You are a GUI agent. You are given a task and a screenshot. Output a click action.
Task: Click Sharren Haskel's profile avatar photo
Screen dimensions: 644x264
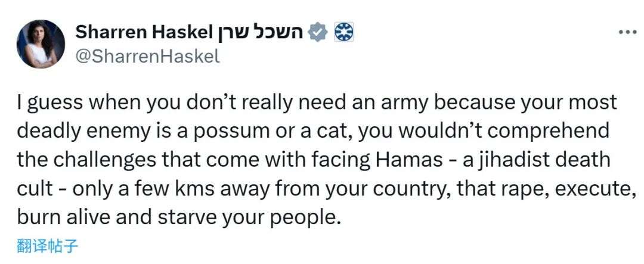(x=41, y=44)
